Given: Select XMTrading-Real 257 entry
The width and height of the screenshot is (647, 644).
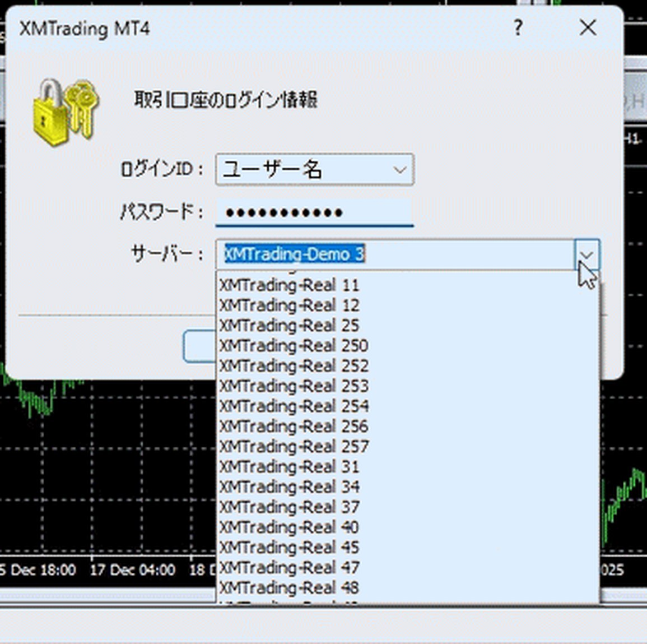Looking at the screenshot, I should [408, 447].
